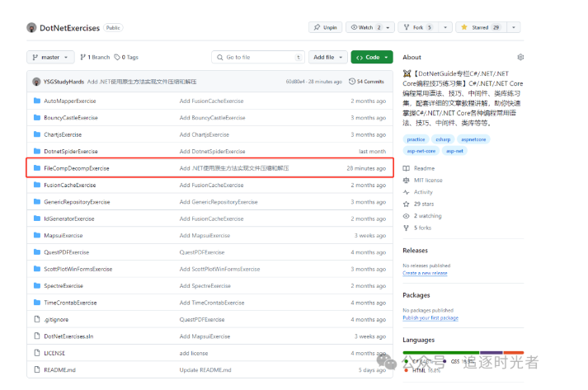The width and height of the screenshot is (588, 390).
Task: View the 0 Tags link
Action: [x=126, y=58]
